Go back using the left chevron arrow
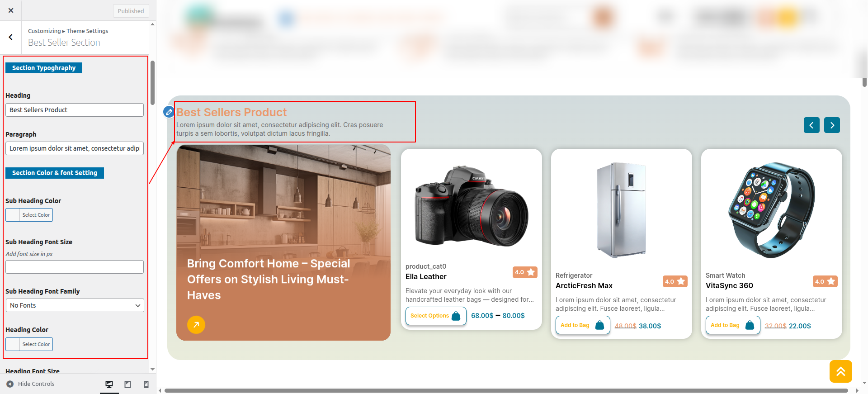 click(x=11, y=37)
